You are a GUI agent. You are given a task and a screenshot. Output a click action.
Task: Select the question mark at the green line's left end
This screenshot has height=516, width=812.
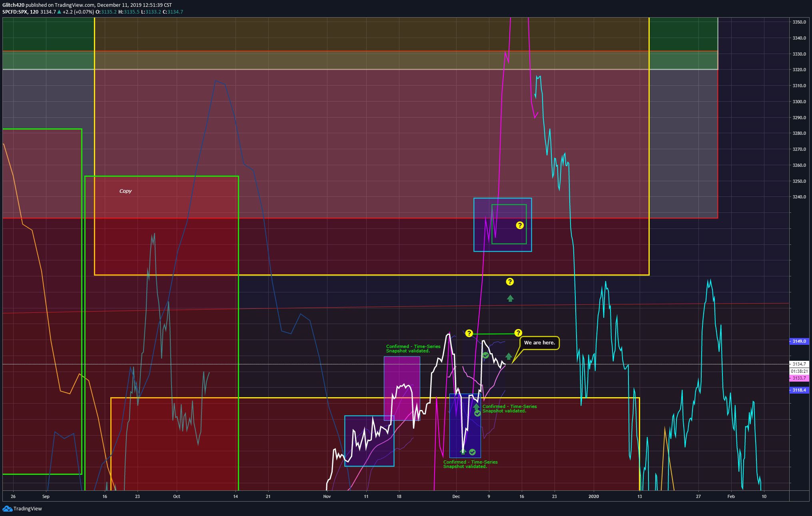(469, 333)
